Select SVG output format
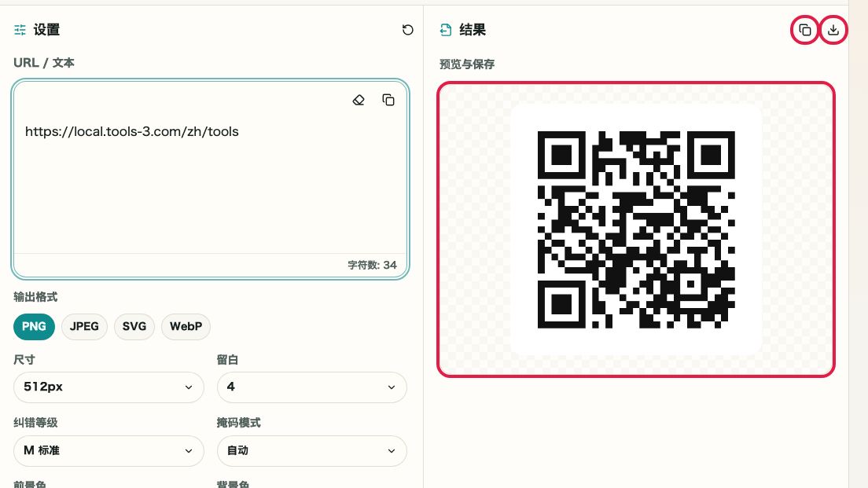Screen dimensions: 868x488 pos(134,326)
